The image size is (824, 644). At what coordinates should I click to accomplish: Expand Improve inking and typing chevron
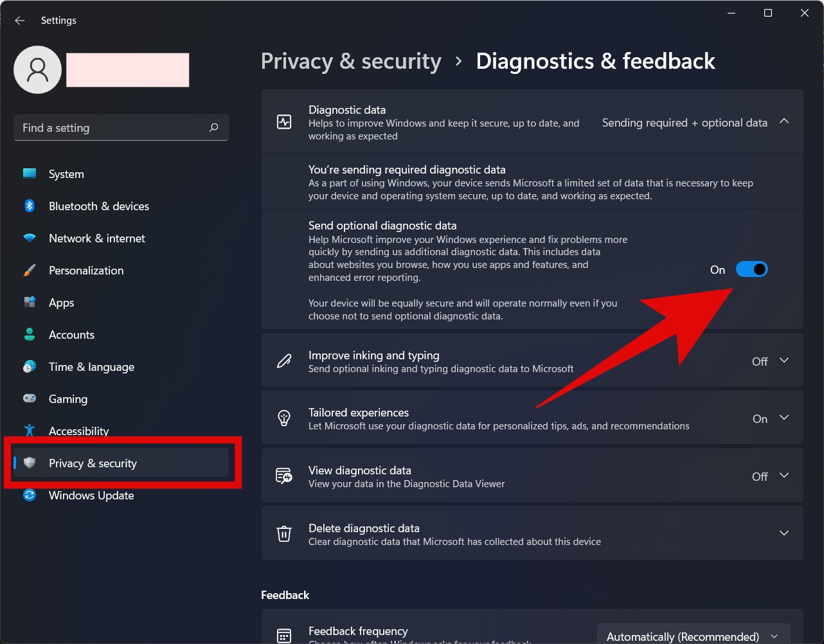coord(784,360)
